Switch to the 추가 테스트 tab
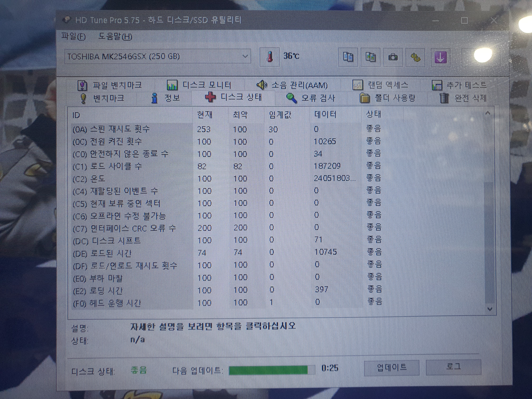The height and width of the screenshot is (399, 532). click(x=459, y=85)
